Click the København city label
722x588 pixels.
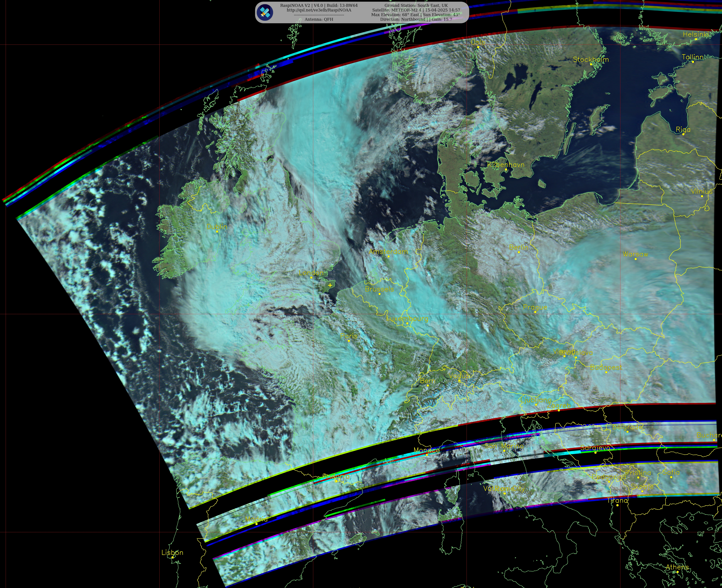(x=506, y=165)
